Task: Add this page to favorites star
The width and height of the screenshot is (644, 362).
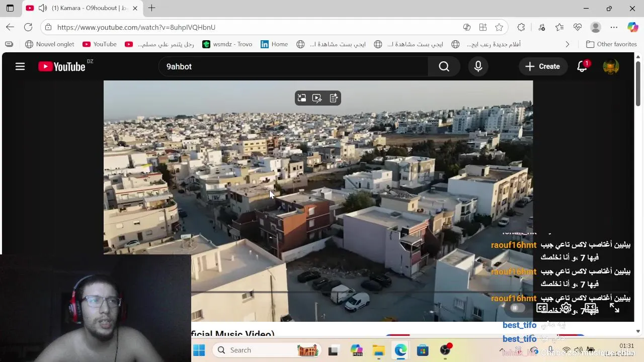Action: 499,27
